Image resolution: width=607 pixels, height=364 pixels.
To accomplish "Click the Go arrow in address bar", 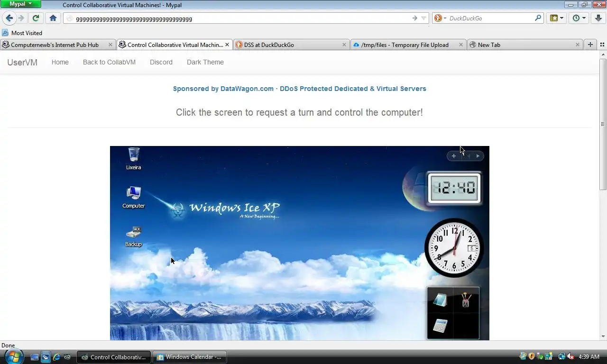I will click(414, 18).
